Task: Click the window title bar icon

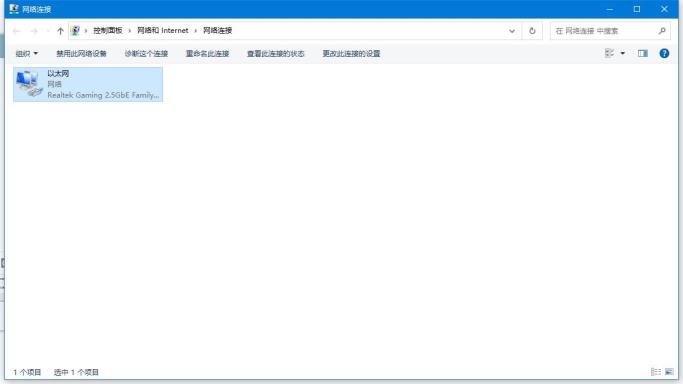Action: pyautogui.click(x=14, y=9)
